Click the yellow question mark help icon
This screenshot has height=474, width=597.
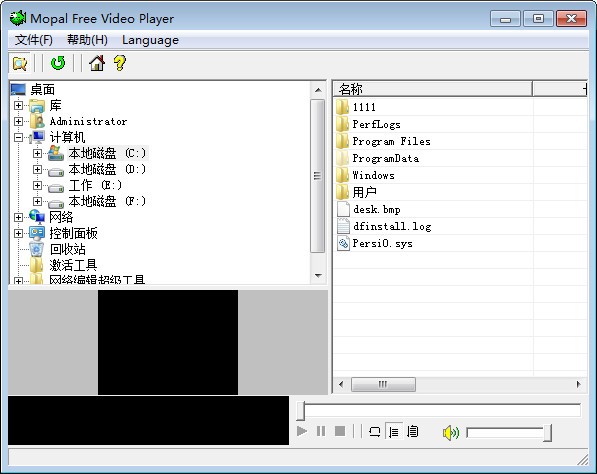click(120, 63)
